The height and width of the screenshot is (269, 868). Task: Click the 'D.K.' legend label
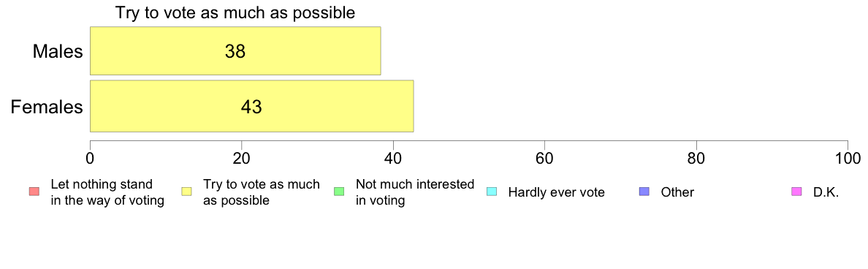click(826, 193)
